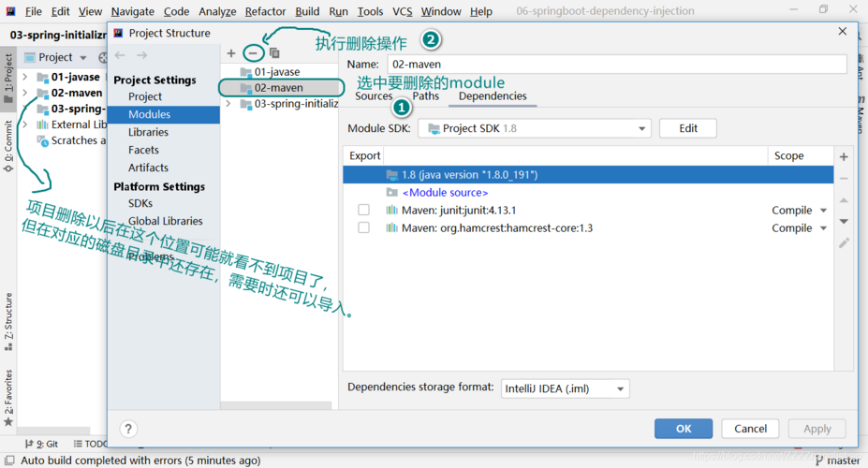Expand External Libraries in the Project tree
Screen dimensions: 868x468
click(25, 124)
